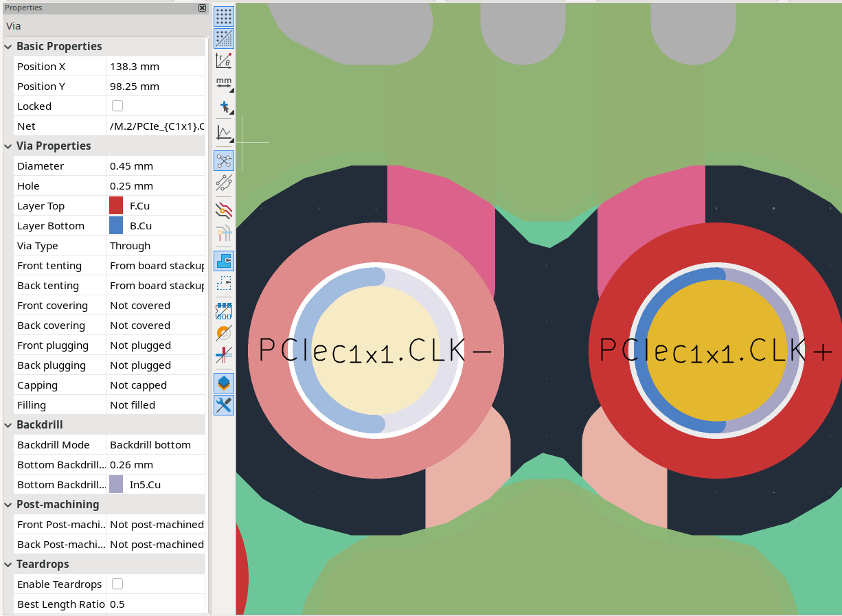Enable Teardrops checkbox

pyautogui.click(x=117, y=584)
